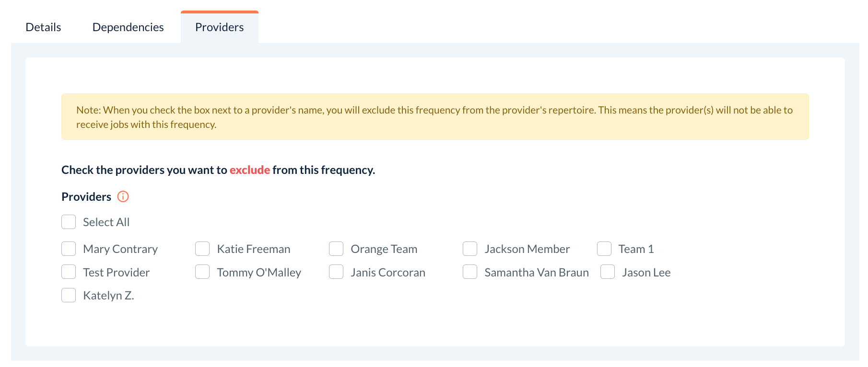Screen dimensions: 868x367
Task: Check the Samantha Van Braun box
Action: pyautogui.click(x=470, y=272)
